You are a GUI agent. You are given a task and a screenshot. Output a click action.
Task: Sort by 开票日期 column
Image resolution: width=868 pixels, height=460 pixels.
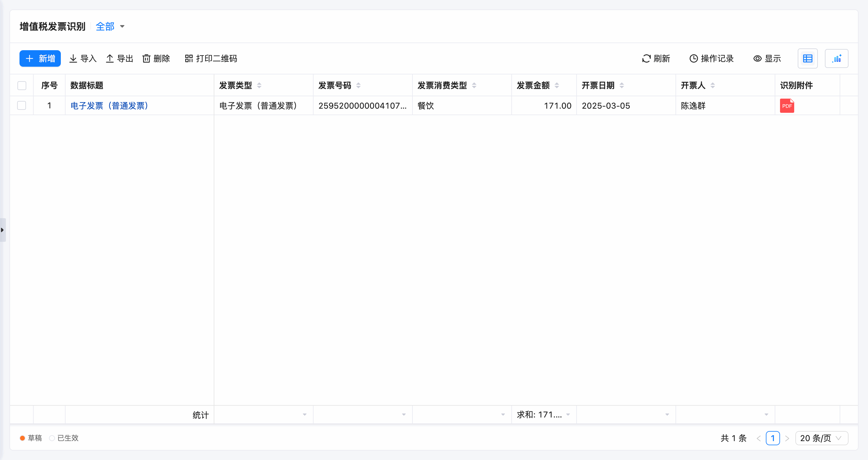coord(622,86)
